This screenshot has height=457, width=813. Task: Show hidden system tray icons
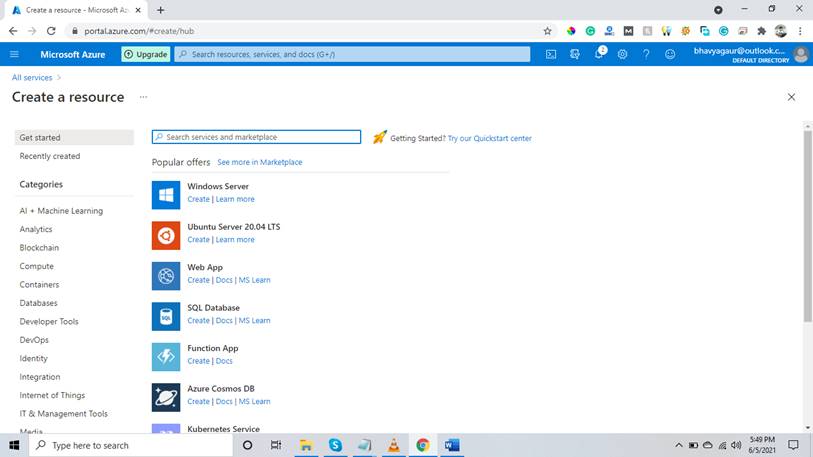[678, 445]
